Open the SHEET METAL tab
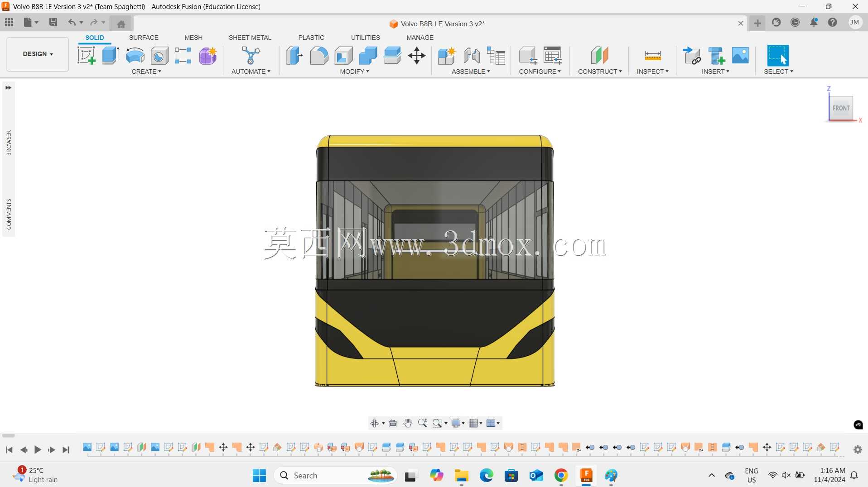 (250, 38)
